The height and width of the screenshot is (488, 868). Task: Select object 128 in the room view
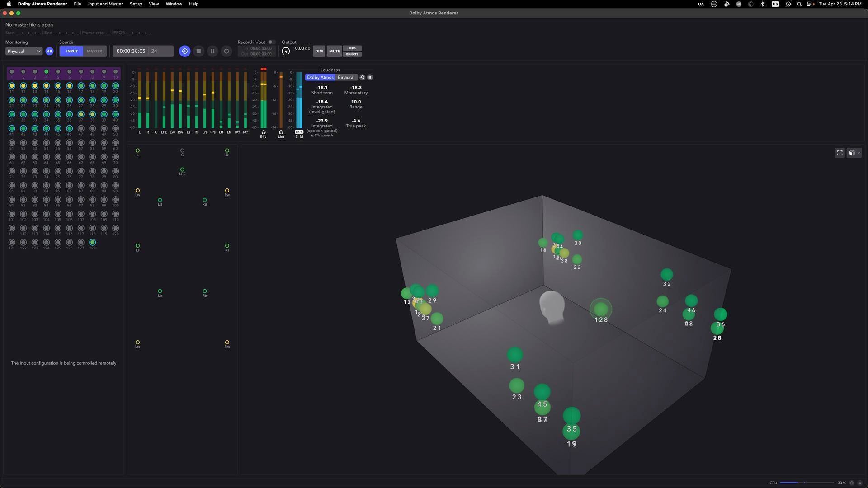(x=600, y=309)
